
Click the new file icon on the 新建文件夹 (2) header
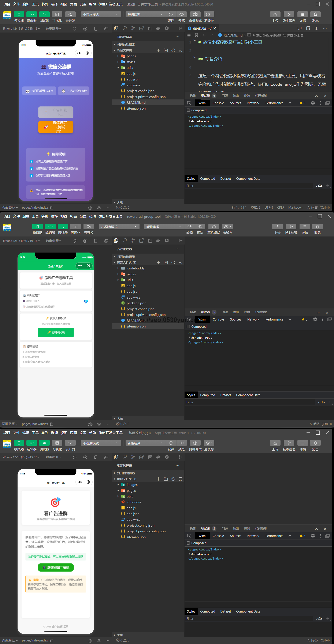coord(158,262)
